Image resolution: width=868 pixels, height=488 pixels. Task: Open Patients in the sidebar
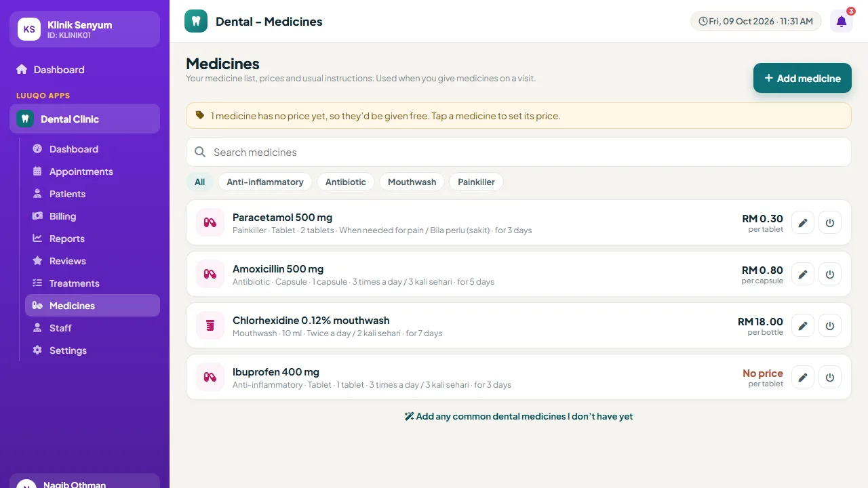coord(92,194)
